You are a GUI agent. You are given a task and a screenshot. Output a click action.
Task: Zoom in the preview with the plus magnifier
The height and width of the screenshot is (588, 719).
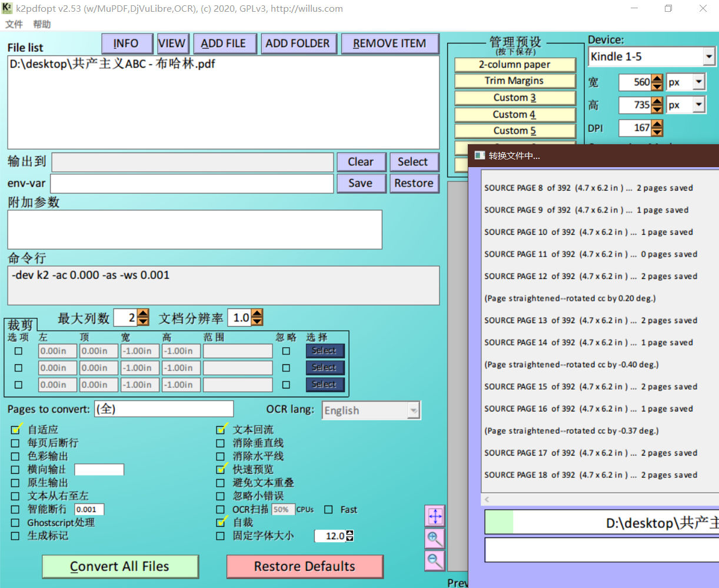(x=435, y=539)
